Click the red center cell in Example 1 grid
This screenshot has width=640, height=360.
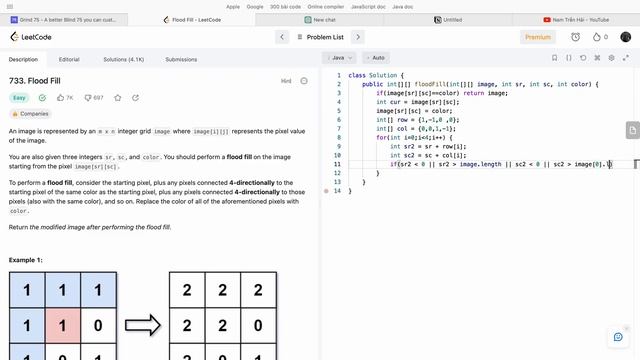[x=62, y=325]
